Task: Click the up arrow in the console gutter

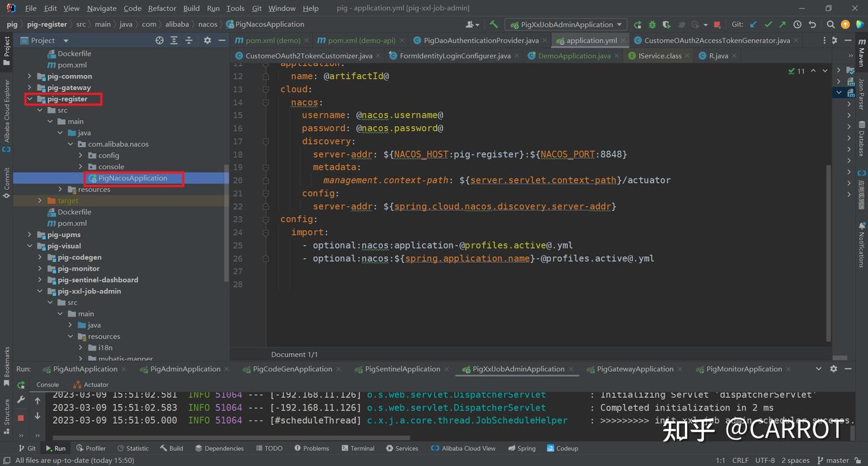Action: [37, 400]
